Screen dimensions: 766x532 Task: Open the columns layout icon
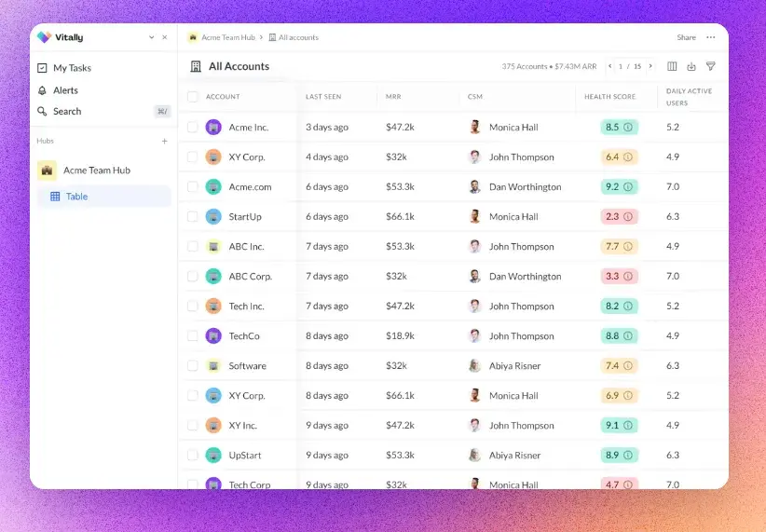(672, 66)
